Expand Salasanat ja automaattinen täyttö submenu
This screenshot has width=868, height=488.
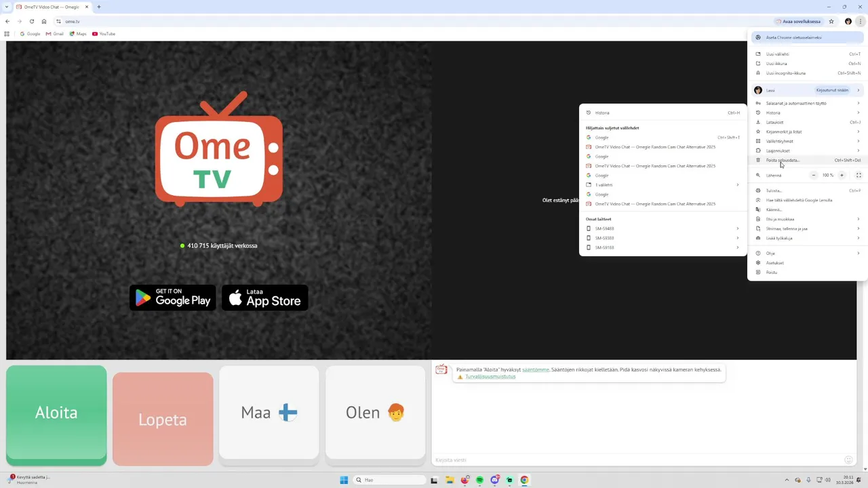[807, 103]
